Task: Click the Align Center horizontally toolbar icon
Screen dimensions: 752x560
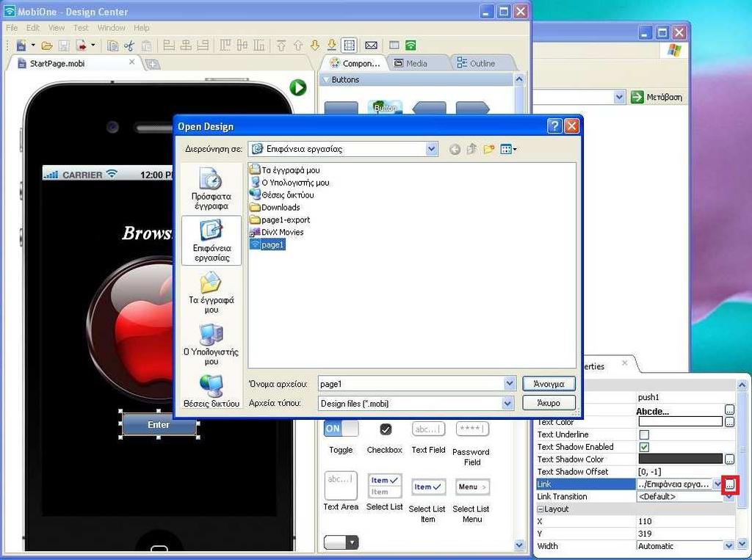Action: (x=186, y=46)
